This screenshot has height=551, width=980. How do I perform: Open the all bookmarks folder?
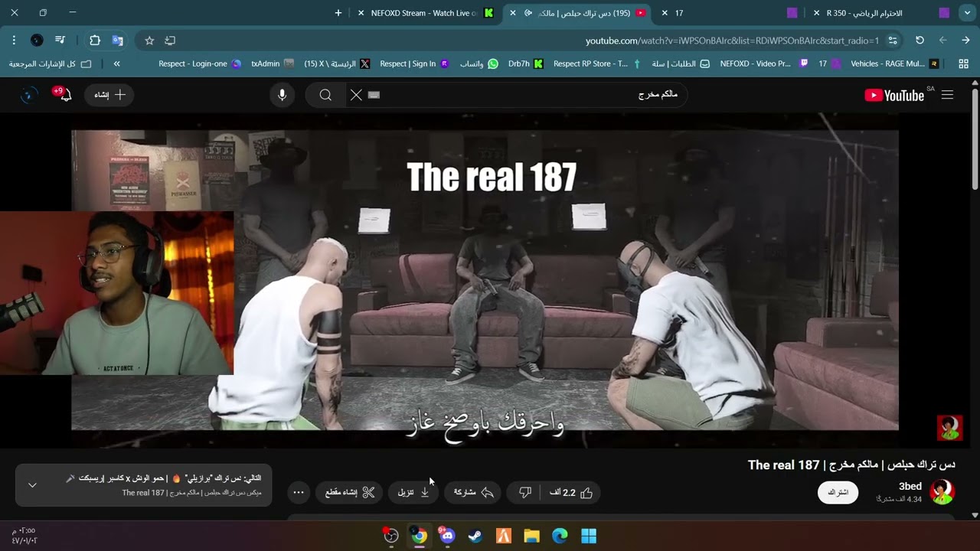50,64
